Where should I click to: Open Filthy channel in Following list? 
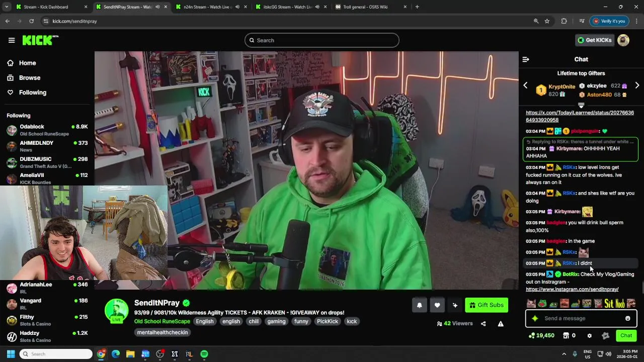point(47,320)
